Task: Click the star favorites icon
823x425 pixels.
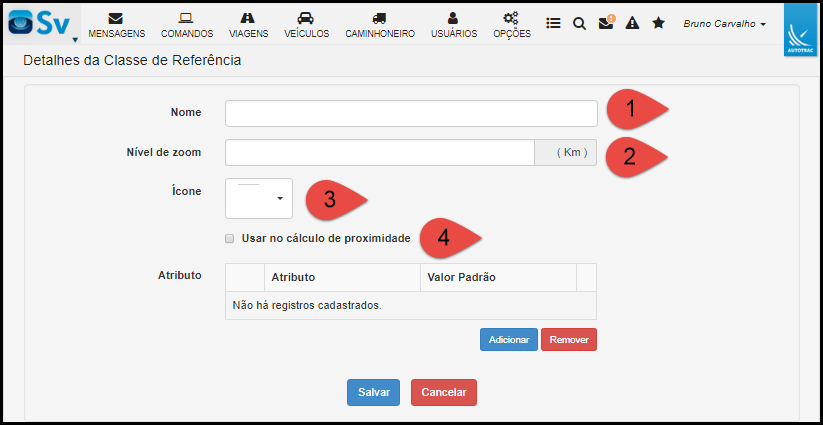Action: pyautogui.click(x=658, y=23)
